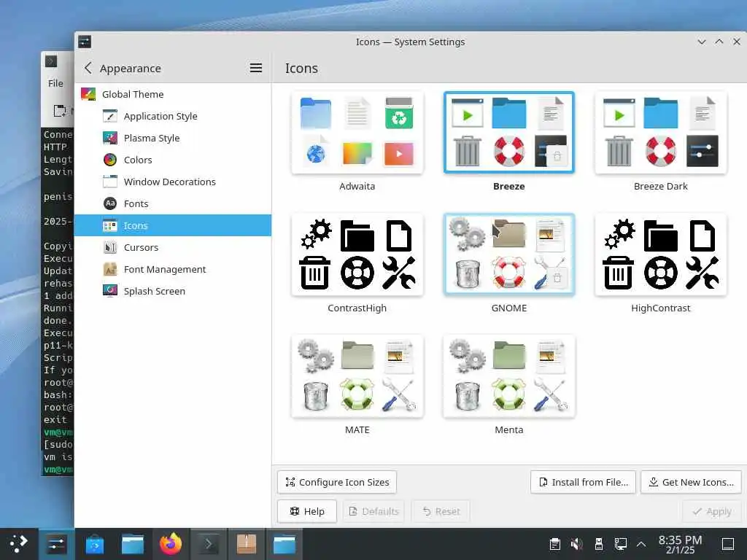Open Splash Screen settings
Image resolution: width=747 pixels, height=560 pixels.
click(x=173, y=292)
